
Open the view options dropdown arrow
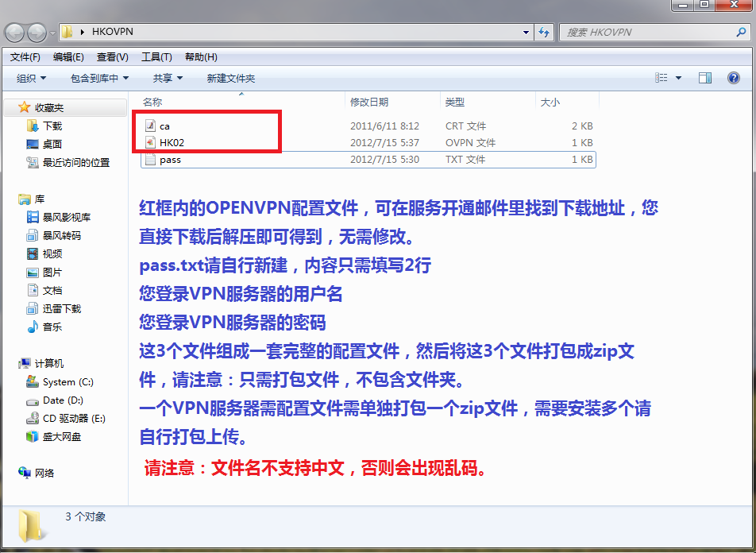coord(678,78)
